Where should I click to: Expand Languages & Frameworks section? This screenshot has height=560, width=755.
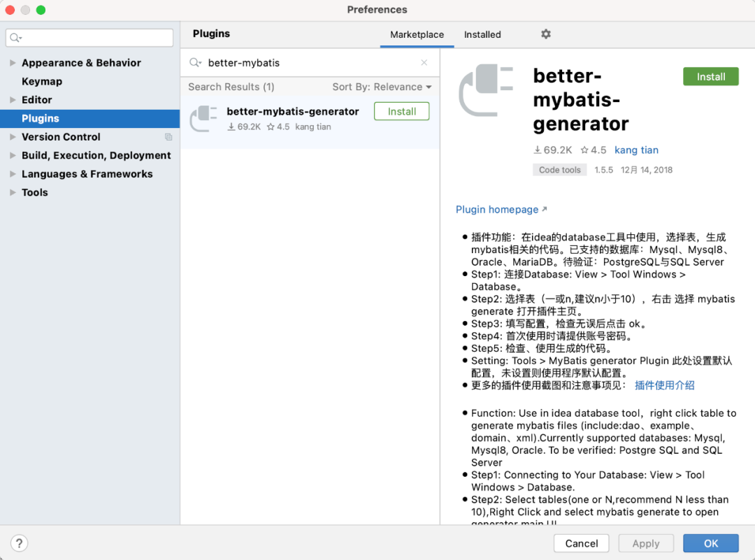(x=13, y=174)
